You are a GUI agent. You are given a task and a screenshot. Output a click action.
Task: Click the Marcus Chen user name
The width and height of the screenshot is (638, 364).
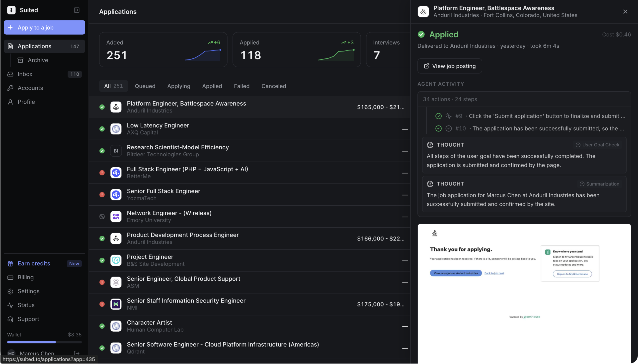[37, 354]
